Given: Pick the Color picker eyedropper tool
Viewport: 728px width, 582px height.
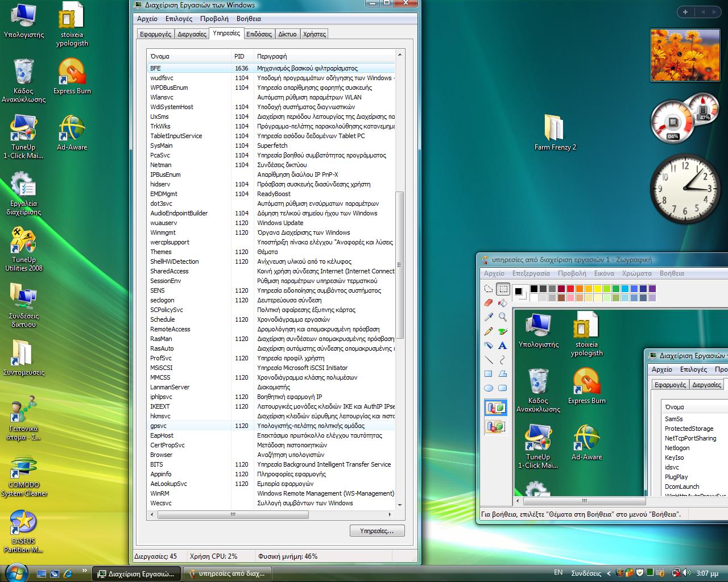Looking at the screenshot, I should click(489, 317).
